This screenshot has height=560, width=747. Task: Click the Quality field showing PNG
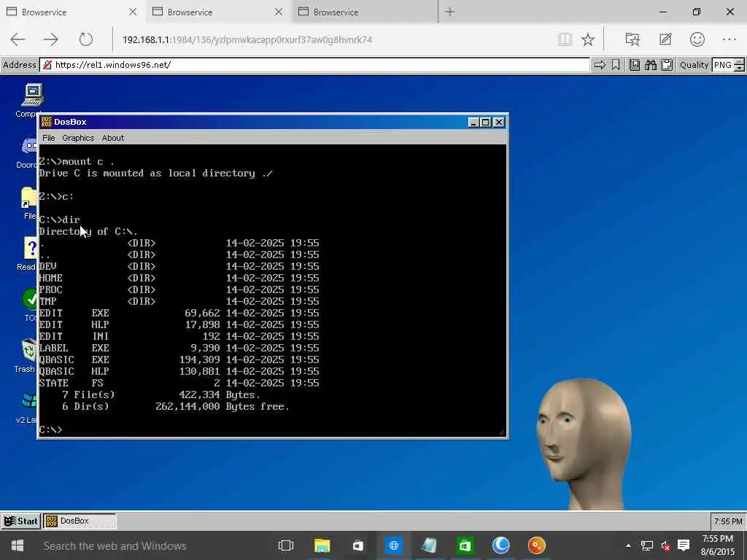(x=723, y=65)
